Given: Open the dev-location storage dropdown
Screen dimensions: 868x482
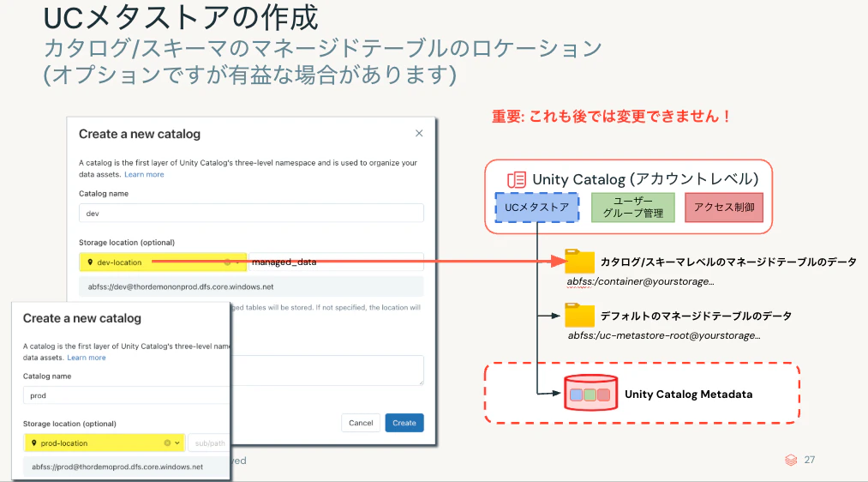Looking at the screenshot, I should [163, 262].
